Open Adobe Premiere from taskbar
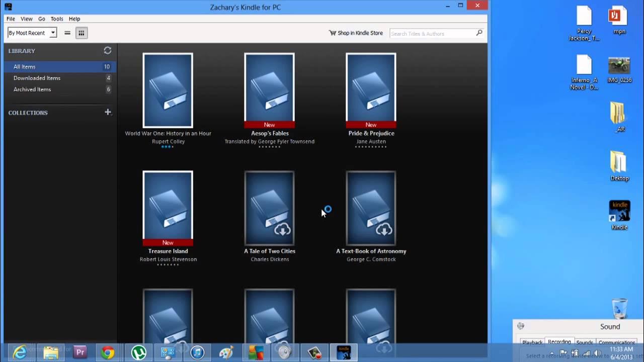644x362 pixels. point(80,352)
